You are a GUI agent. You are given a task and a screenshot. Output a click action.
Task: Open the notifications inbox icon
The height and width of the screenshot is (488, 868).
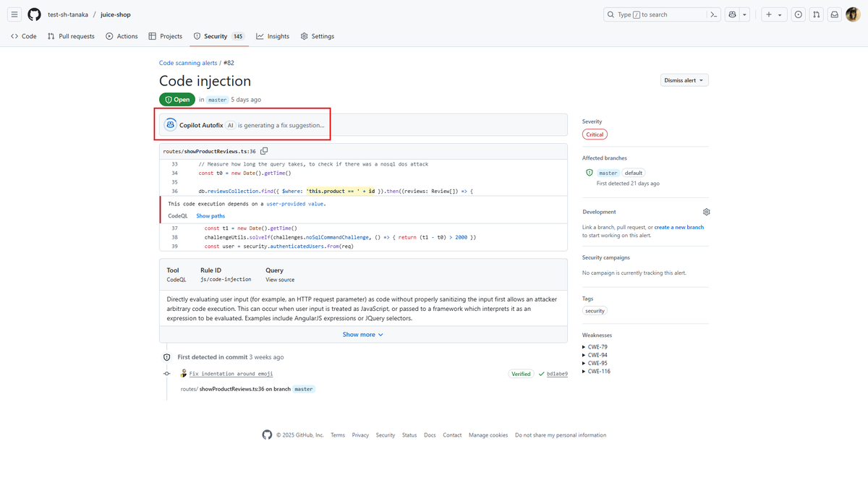[835, 14]
